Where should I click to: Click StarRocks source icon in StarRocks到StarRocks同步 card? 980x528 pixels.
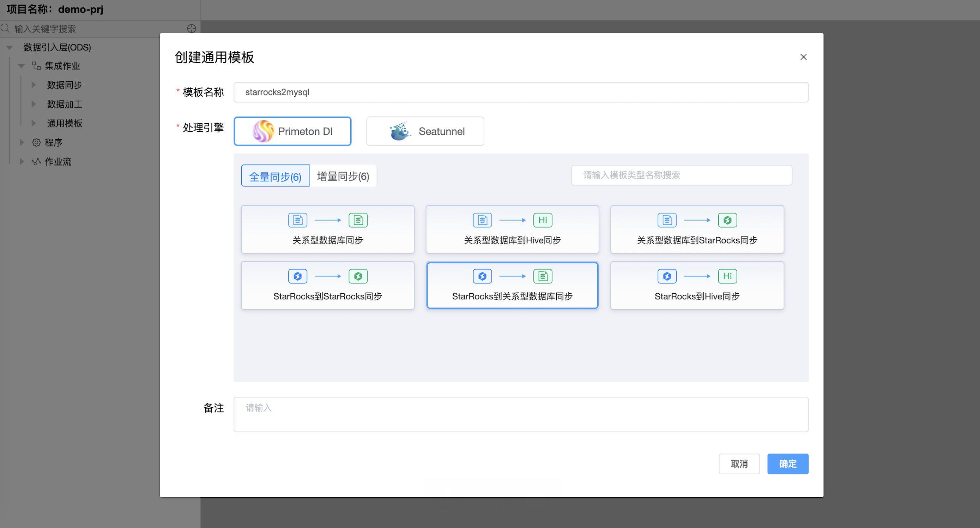coord(297,276)
